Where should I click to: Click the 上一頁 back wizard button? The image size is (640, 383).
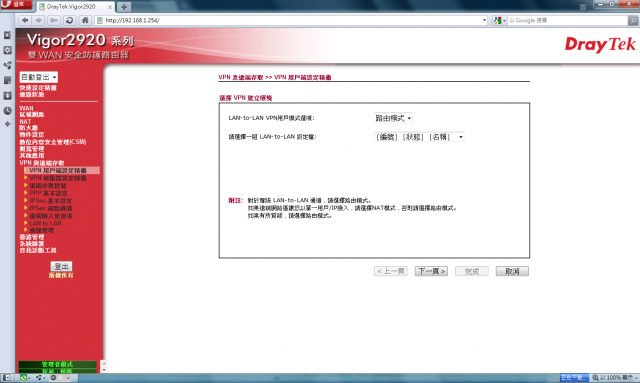391,271
